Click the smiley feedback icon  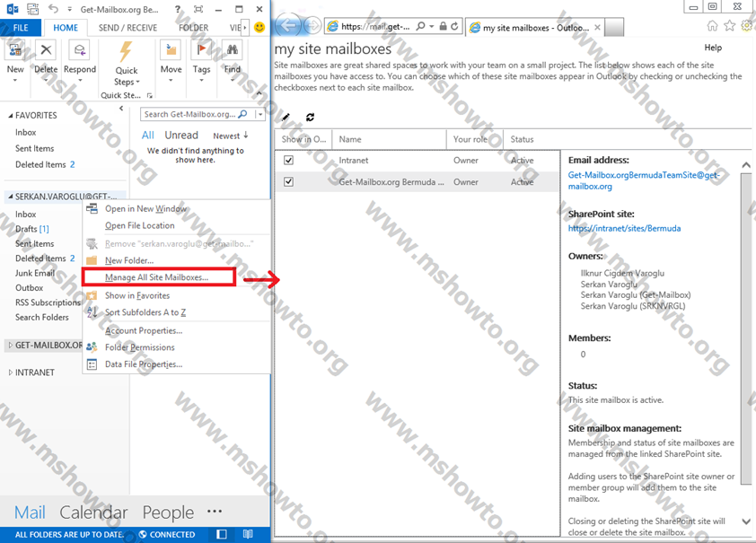click(259, 28)
